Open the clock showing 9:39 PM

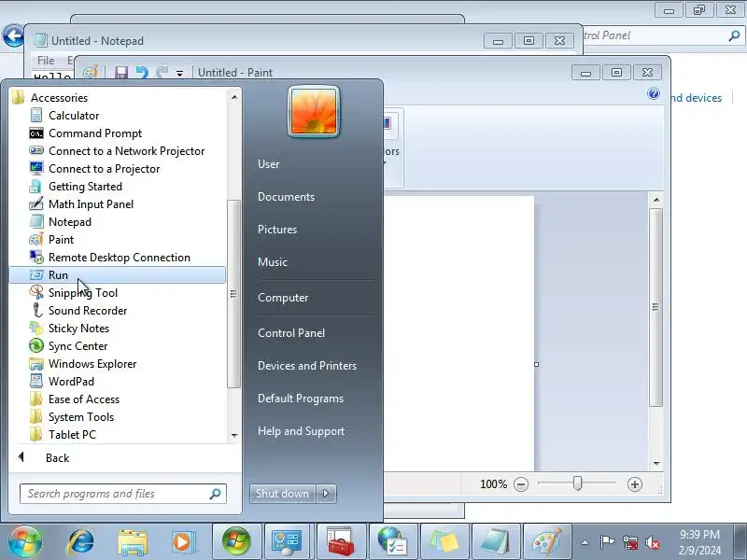pos(699,542)
